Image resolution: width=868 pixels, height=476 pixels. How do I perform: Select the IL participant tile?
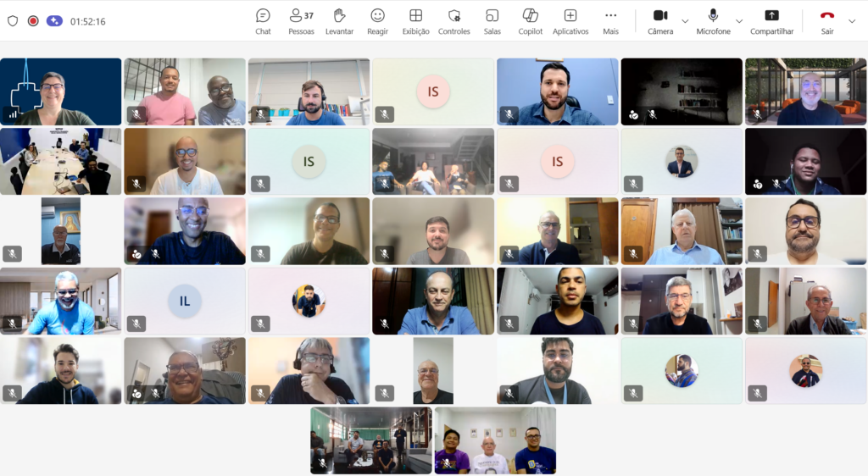[184, 301]
